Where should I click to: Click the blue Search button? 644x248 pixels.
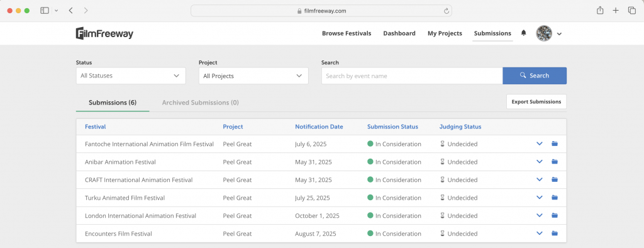click(x=535, y=76)
